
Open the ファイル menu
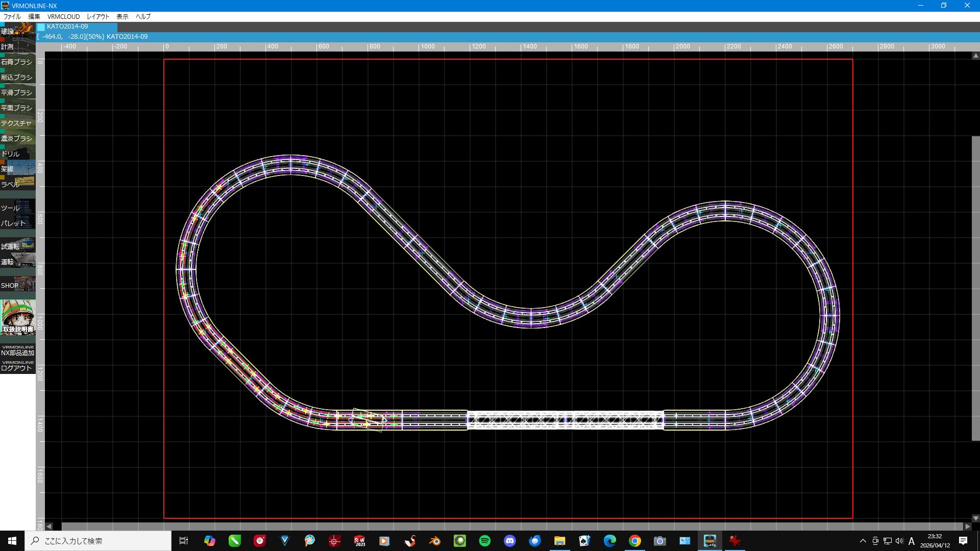12,16
